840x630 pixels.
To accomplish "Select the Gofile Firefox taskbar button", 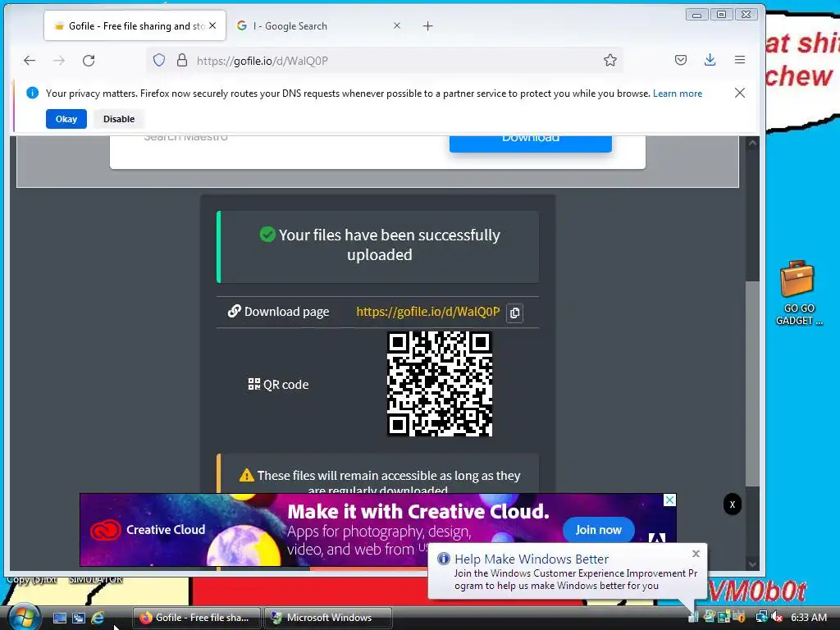I will coord(196,618).
